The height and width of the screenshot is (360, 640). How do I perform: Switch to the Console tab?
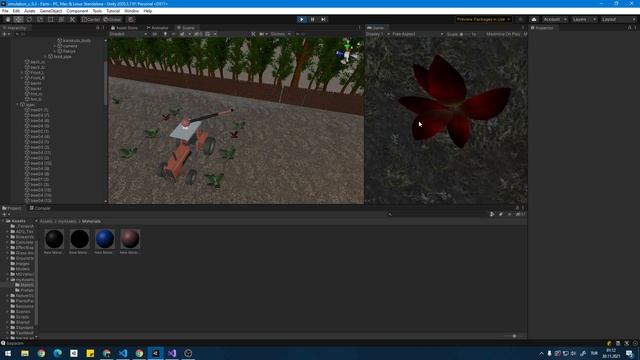40,208
